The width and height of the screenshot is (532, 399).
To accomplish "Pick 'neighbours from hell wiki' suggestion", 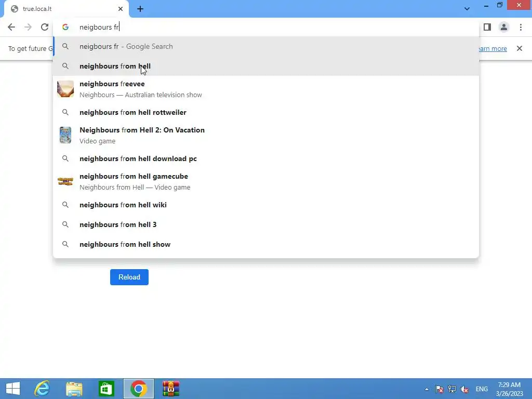I will click(266, 205).
